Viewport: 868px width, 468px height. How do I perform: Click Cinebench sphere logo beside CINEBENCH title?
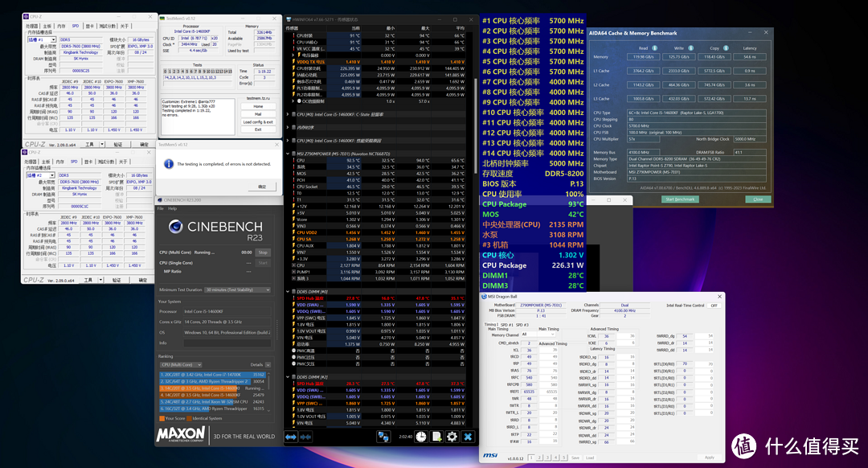(175, 226)
